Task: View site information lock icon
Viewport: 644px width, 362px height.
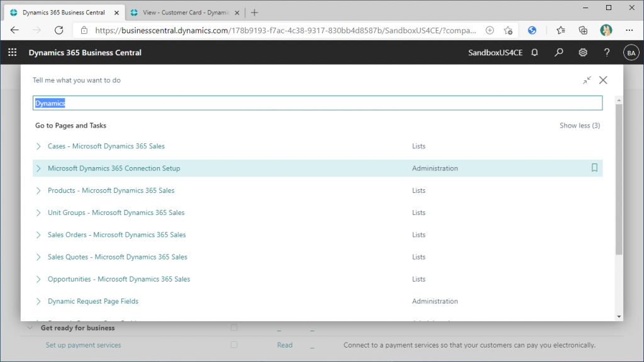Action: [x=84, y=30]
